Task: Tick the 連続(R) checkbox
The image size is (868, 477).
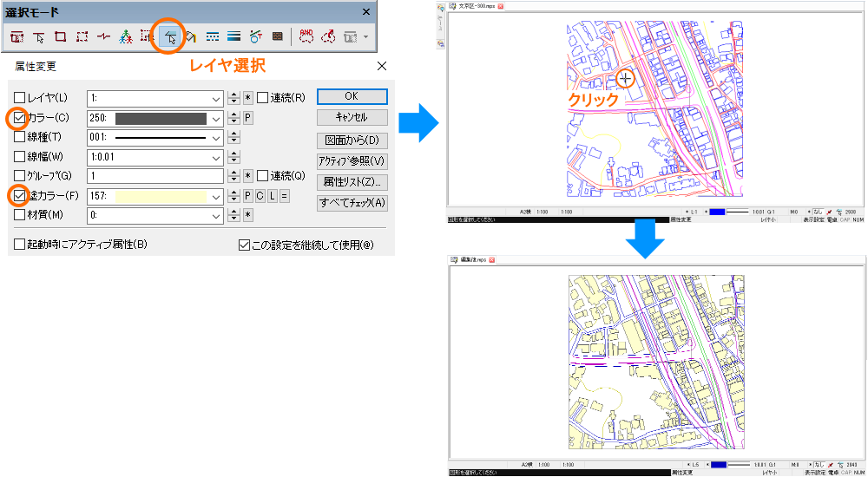Action: tap(262, 98)
